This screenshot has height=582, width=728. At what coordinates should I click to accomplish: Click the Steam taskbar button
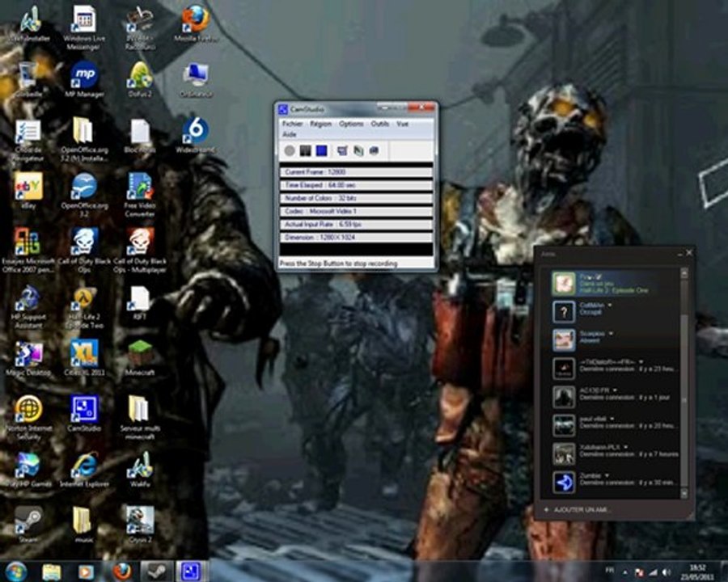pyautogui.click(x=156, y=571)
